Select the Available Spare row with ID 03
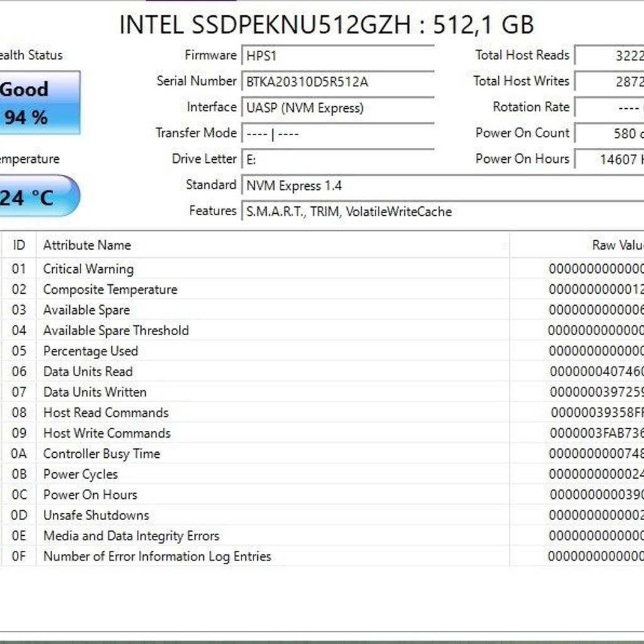 tap(322, 309)
